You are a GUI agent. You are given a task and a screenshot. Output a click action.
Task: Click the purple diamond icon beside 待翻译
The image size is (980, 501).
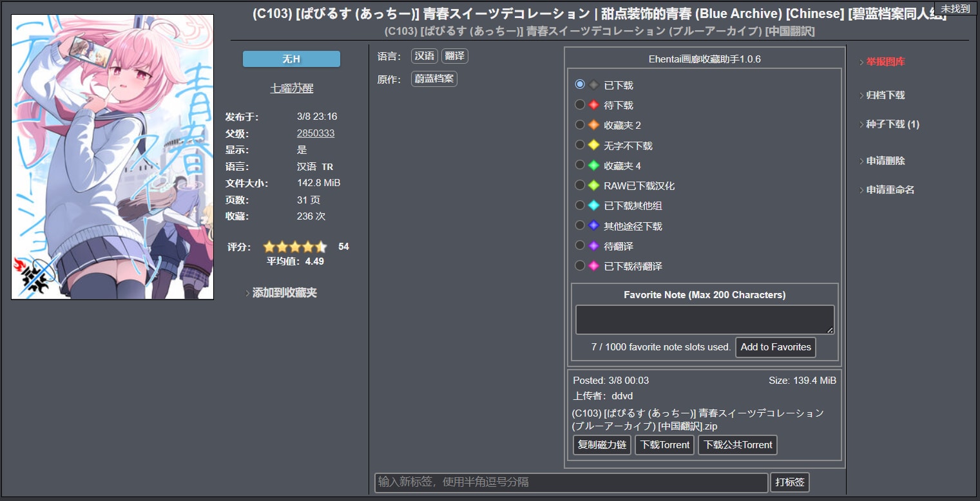tap(594, 246)
